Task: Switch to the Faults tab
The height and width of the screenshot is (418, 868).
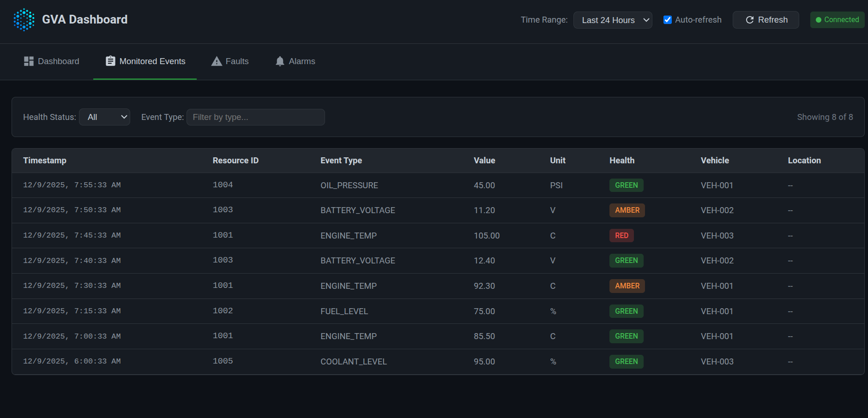Action: click(x=230, y=61)
